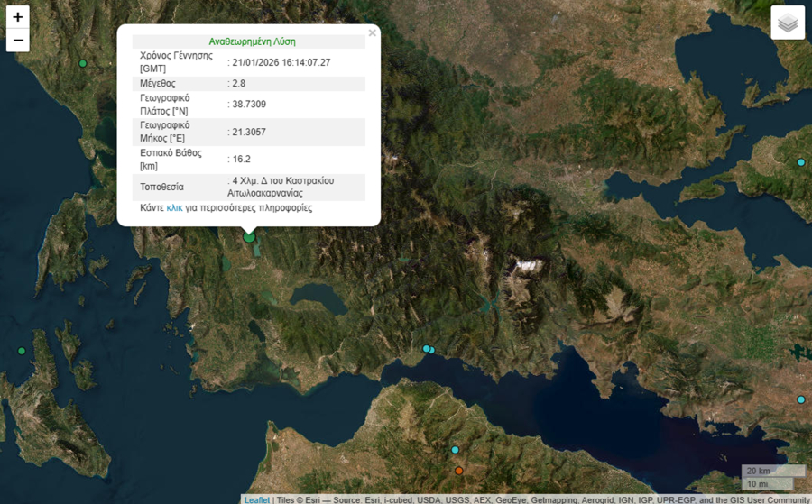Close the earthquake info popup

tap(373, 33)
